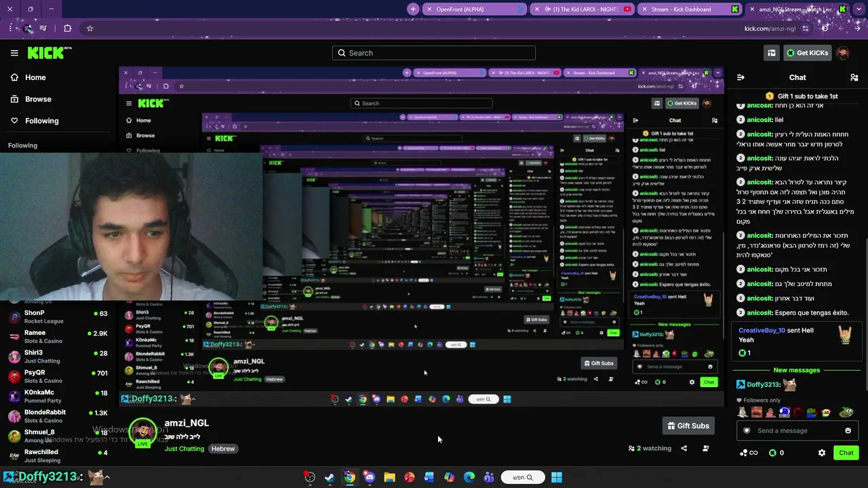Click the green KICKs balance icon under chat
Image resolution: width=868 pixels, height=488 pixels.
(x=772, y=453)
